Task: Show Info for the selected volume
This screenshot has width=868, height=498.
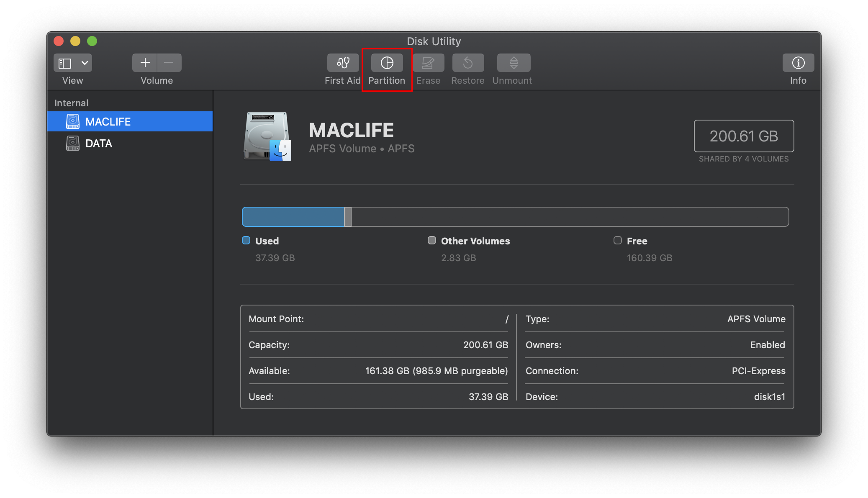Action: click(x=798, y=63)
